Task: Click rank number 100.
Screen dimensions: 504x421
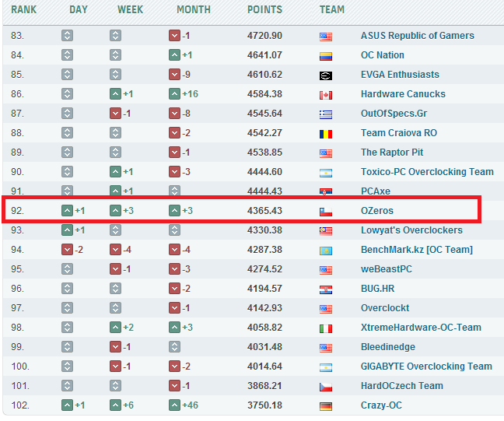Action: point(20,367)
